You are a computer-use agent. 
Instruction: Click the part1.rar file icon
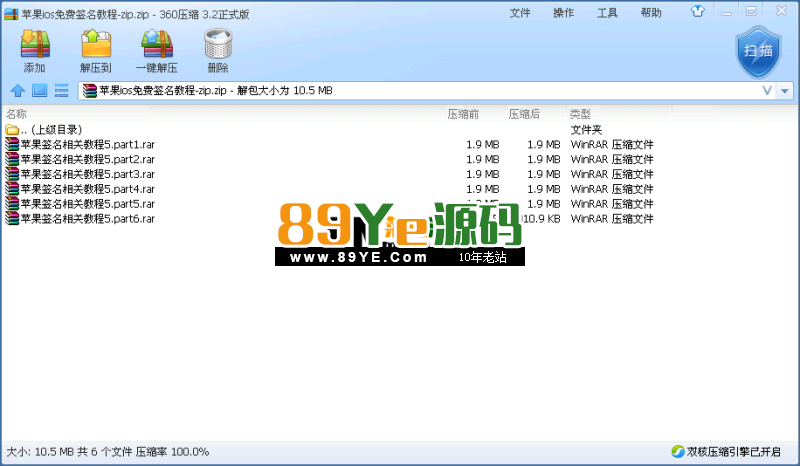[x=12, y=144]
